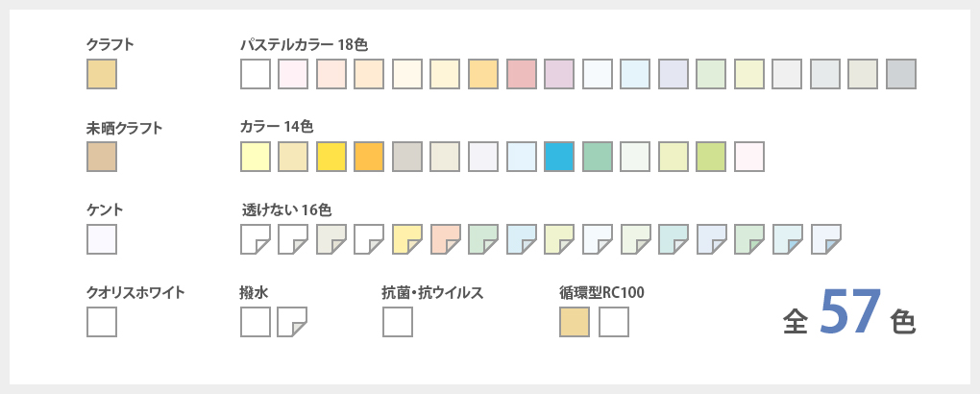Click the 抗菌・抗ウイルス swatch
The image size is (980, 394).
pos(398,322)
